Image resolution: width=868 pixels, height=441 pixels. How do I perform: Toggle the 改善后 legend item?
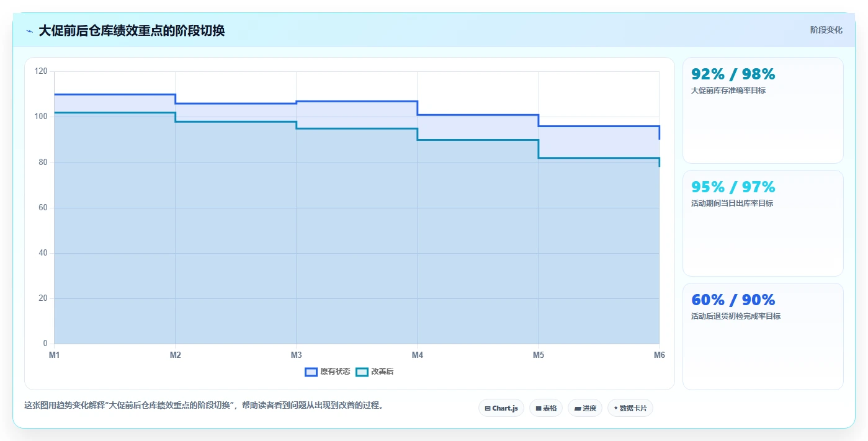pos(375,372)
